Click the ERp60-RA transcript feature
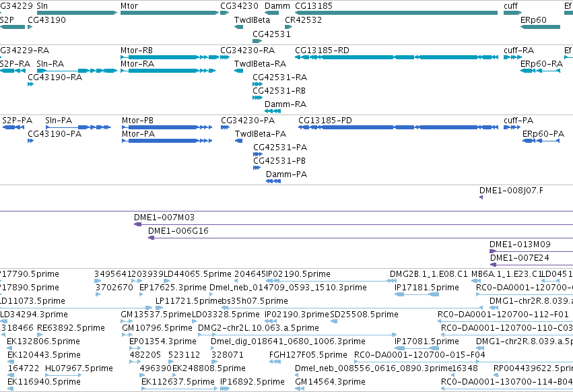Image resolution: width=573 pixels, height=392 pixels. click(x=540, y=71)
